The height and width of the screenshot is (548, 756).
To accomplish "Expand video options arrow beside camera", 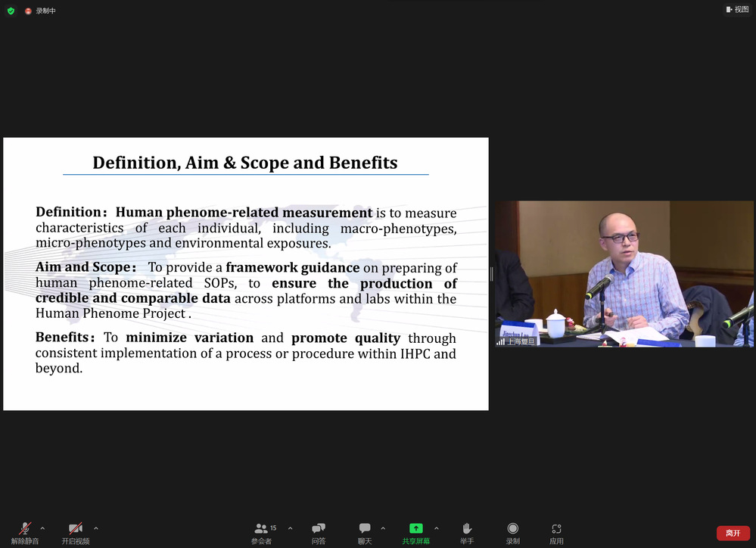I will tap(95, 528).
